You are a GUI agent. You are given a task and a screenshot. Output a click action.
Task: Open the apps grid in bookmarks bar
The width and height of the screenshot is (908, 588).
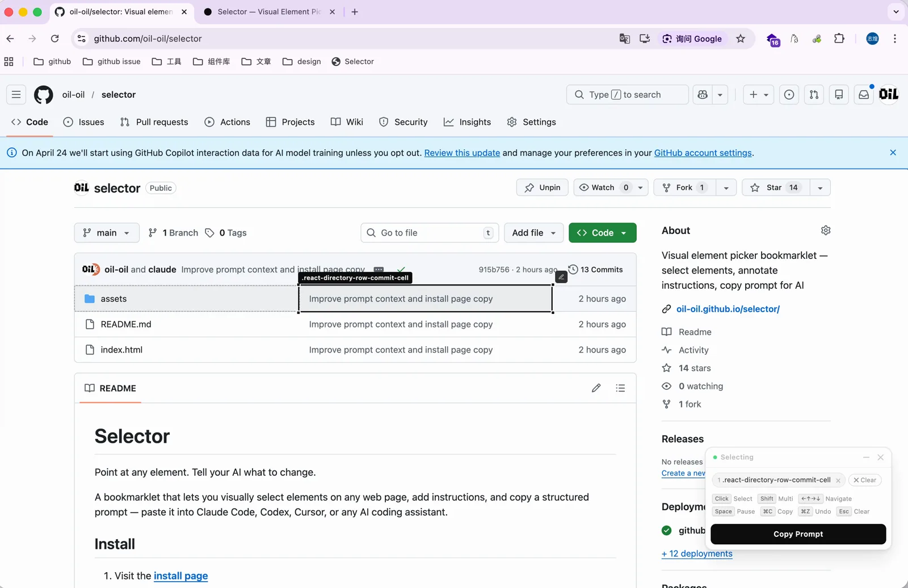click(x=9, y=62)
